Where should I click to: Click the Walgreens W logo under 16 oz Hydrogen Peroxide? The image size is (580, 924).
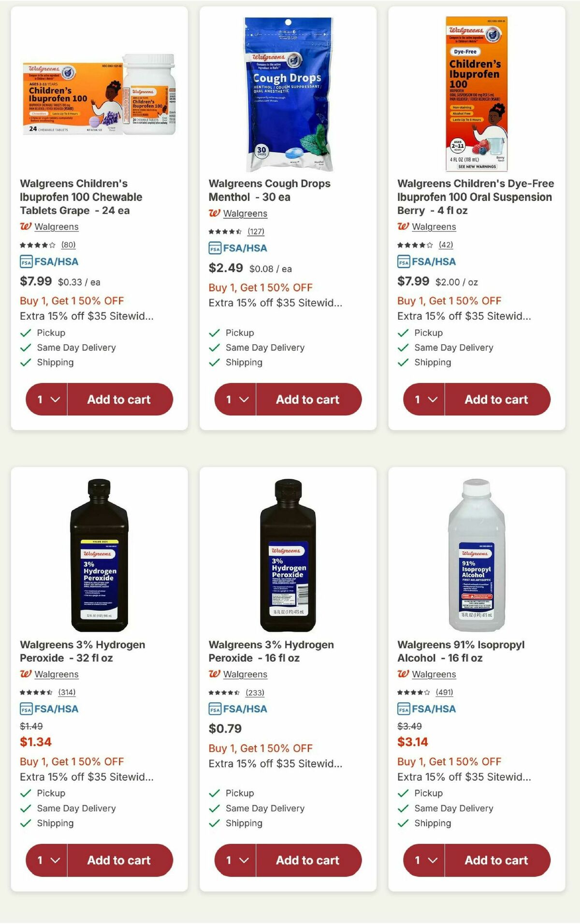pyautogui.click(x=215, y=674)
